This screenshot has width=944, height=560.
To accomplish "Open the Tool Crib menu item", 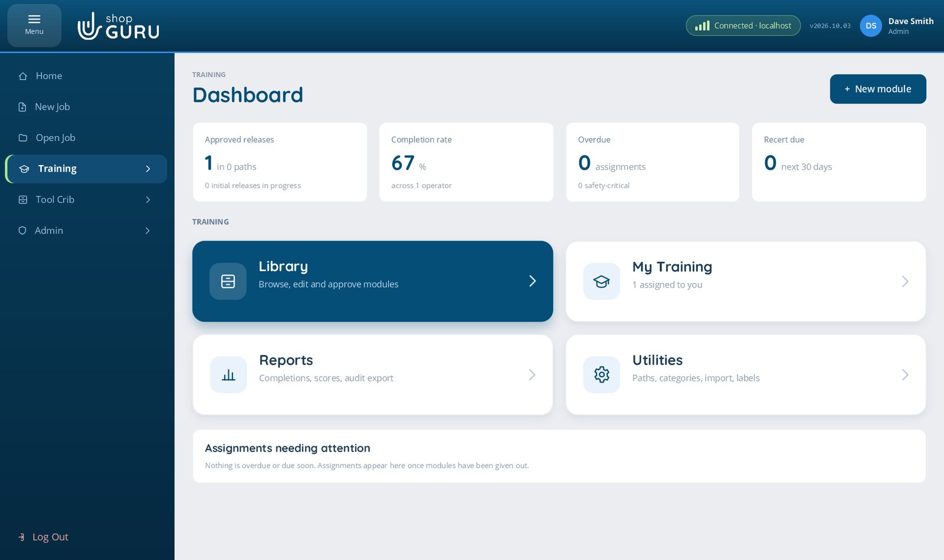I will click(86, 200).
